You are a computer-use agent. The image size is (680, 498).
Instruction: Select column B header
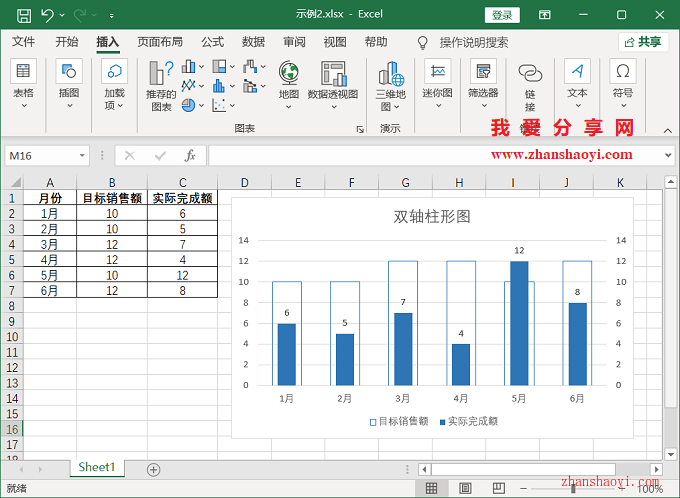point(112,182)
